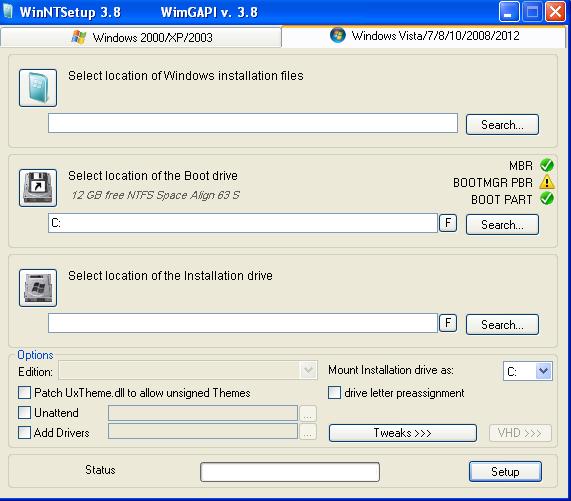Screen dimensions: 571x501
Task: Click the MBR green checkmark status icon
Action: pyautogui.click(x=547, y=165)
